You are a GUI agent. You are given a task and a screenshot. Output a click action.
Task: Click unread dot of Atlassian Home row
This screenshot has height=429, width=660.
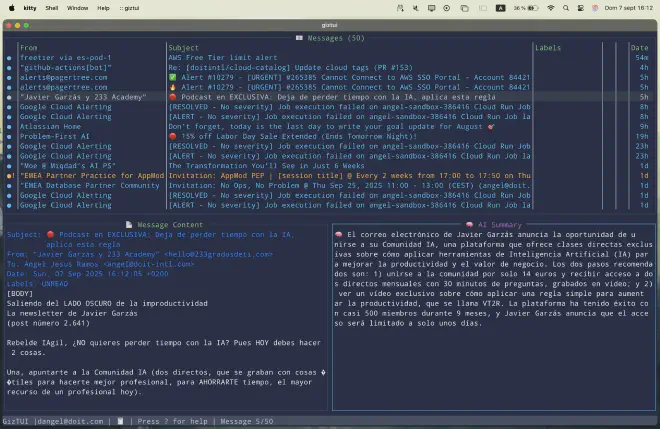click(x=9, y=127)
